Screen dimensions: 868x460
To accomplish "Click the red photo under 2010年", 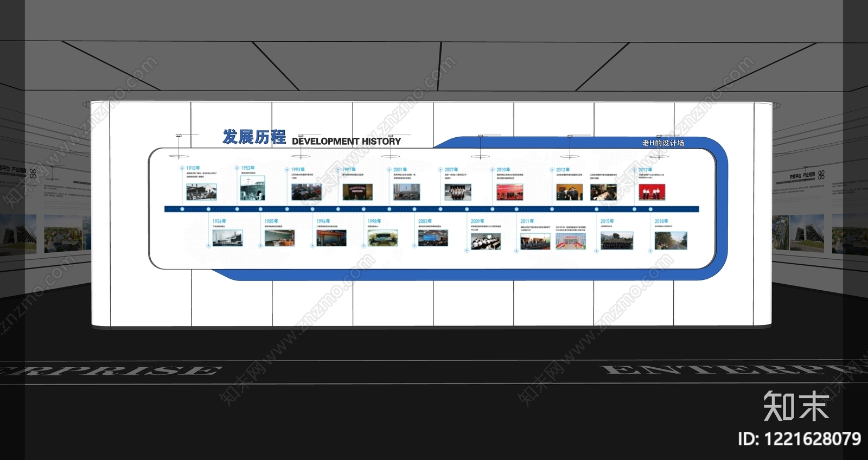I will 510,192.
